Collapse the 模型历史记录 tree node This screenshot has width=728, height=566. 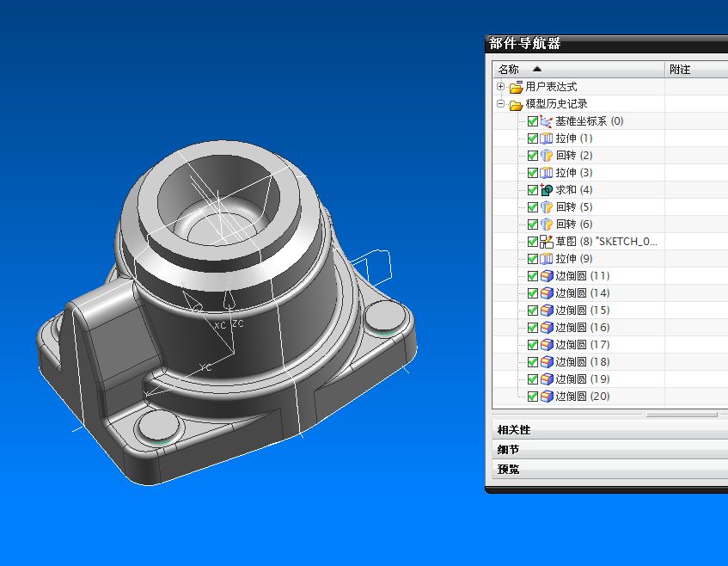(x=500, y=103)
